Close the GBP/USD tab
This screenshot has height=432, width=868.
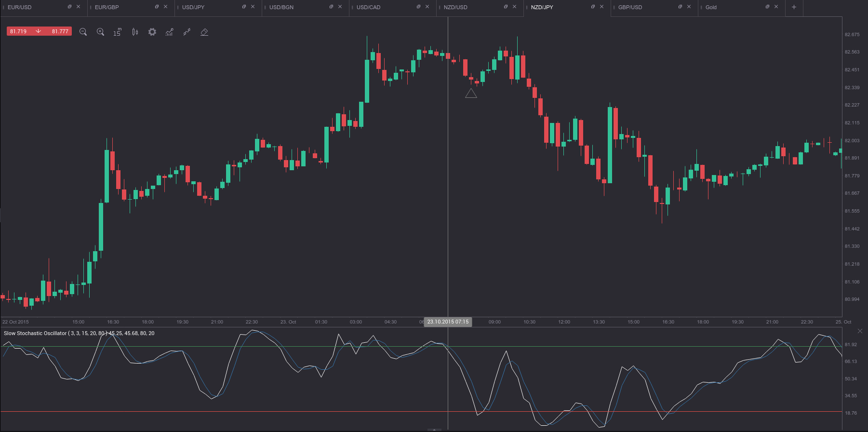(x=689, y=7)
